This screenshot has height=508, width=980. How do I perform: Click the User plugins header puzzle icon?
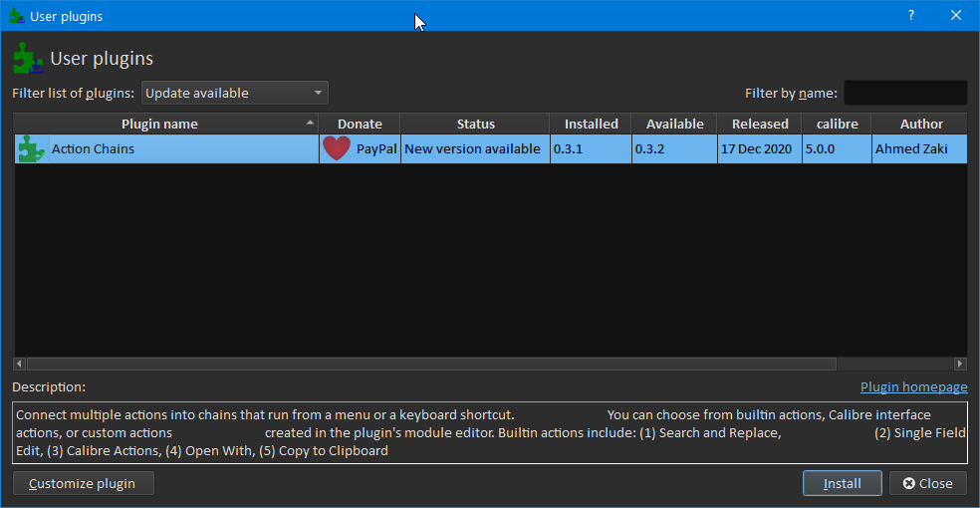28,59
